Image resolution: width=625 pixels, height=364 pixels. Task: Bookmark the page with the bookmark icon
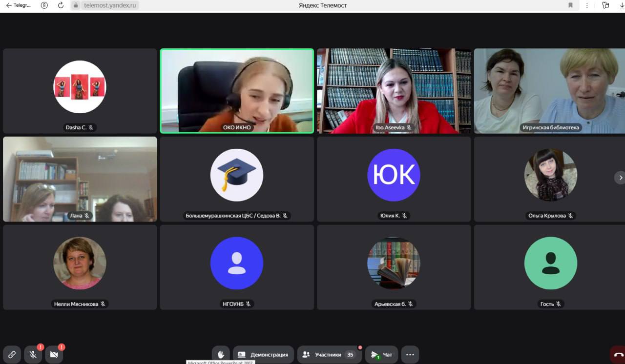point(570,5)
